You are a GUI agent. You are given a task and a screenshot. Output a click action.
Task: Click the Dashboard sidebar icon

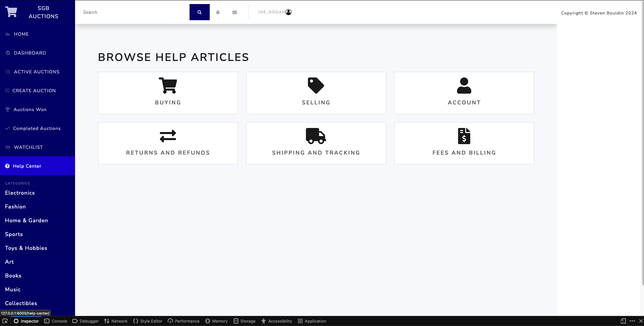(x=8, y=53)
